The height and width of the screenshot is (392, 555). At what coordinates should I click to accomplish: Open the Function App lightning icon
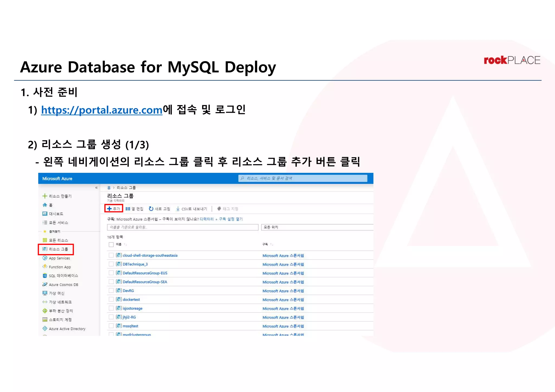click(x=45, y=267)
